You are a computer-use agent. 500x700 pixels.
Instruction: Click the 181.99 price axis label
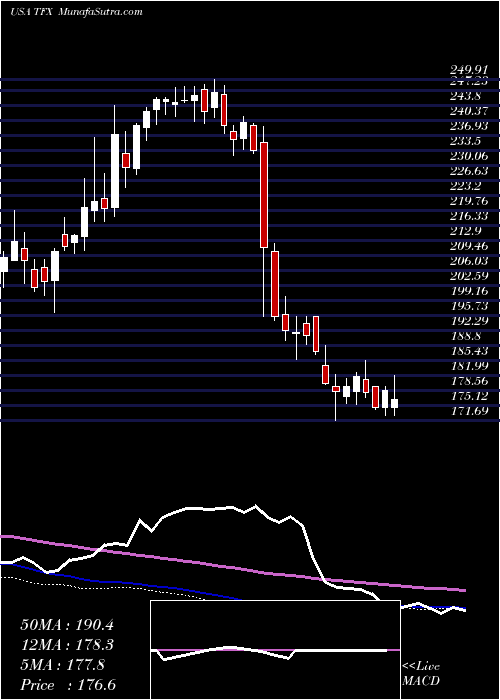pos(468,367)
